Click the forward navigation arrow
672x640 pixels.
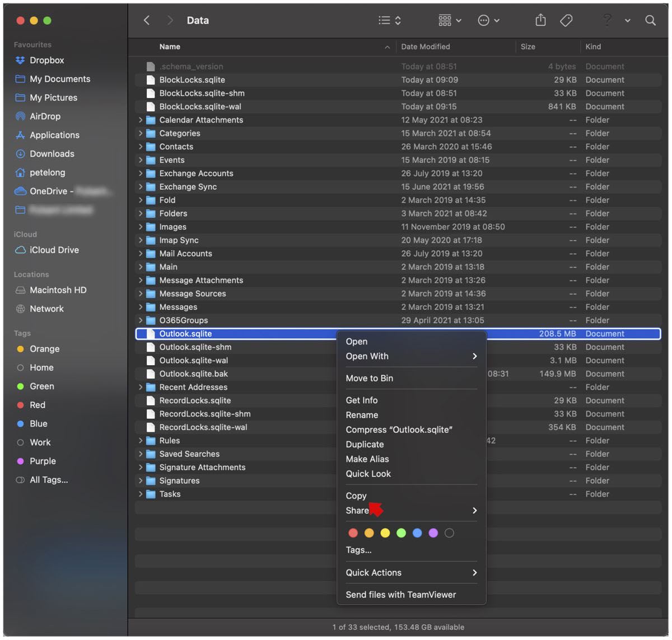coord(170,21)
